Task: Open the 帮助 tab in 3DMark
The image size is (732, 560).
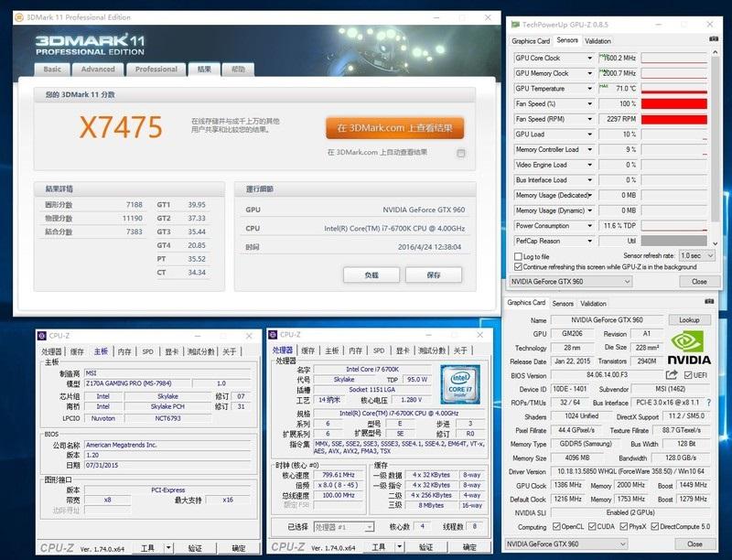Action: pyautogui.click(x=238, y=69)
